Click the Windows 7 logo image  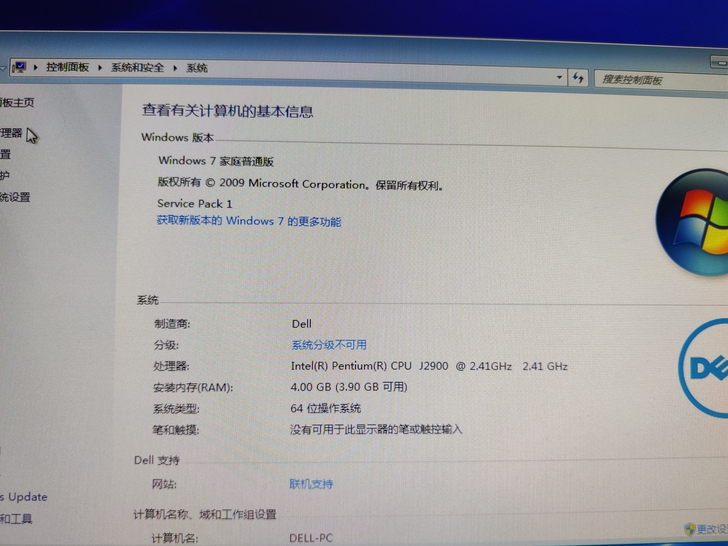click(x=692, y=222)
